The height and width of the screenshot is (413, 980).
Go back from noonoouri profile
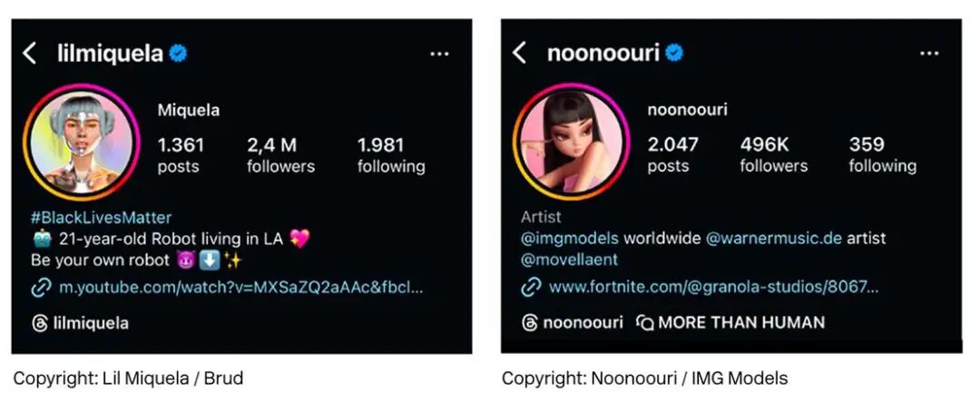click(x=519, y=53)
